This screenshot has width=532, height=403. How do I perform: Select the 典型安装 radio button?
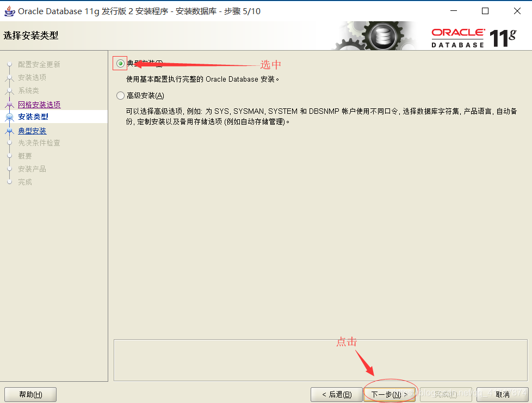click(120, 64)
